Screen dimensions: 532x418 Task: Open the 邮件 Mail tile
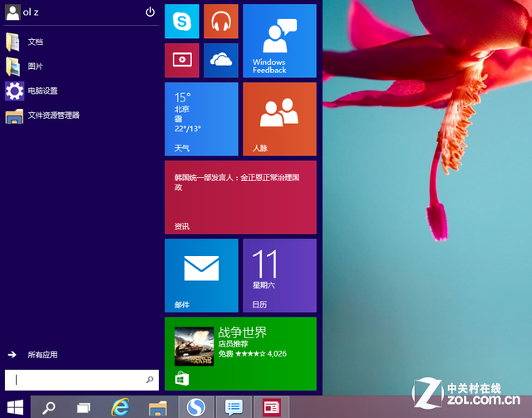coord(201,275)
